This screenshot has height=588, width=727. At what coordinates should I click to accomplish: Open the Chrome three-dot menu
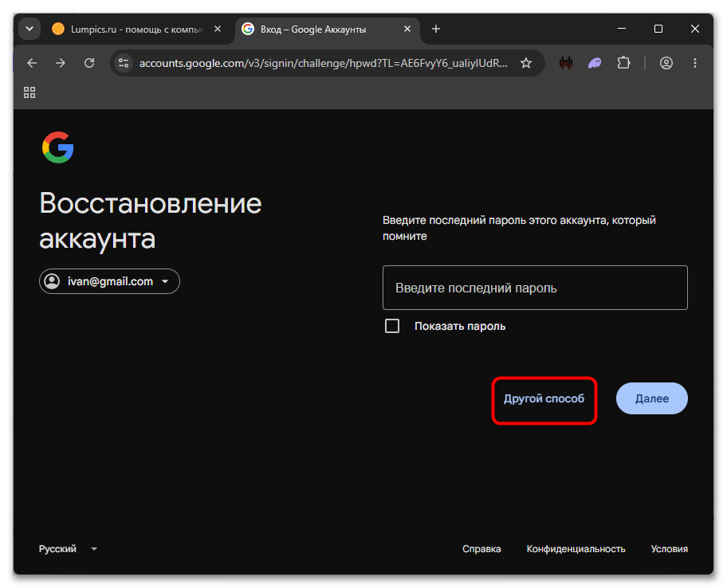[694, 63]
